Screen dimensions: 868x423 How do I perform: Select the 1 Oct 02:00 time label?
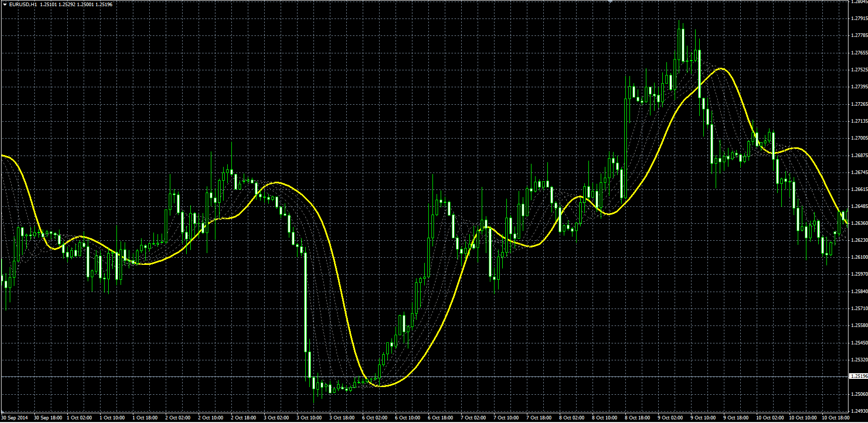(x=80, y=418)
